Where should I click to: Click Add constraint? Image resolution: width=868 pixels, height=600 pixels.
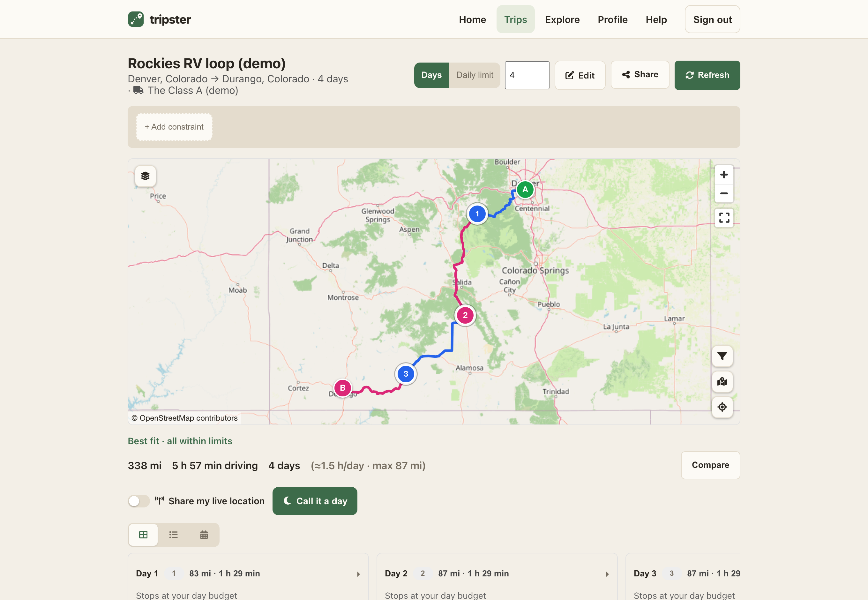point(174,127)
